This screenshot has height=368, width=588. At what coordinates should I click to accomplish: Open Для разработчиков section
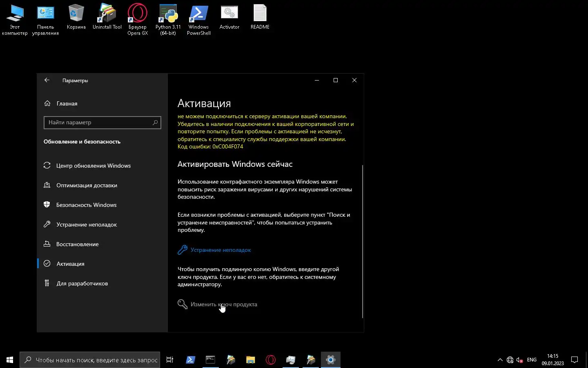pos(102,283)
